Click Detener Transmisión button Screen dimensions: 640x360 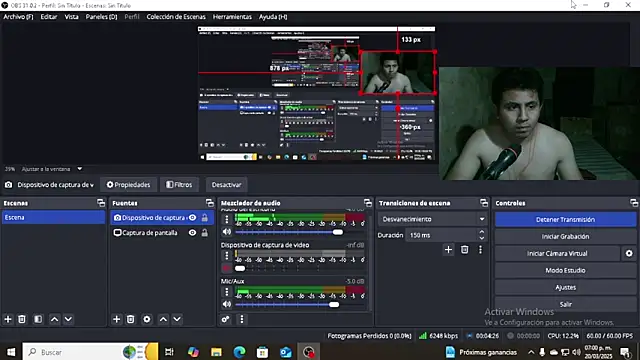(x=565, y=220)
